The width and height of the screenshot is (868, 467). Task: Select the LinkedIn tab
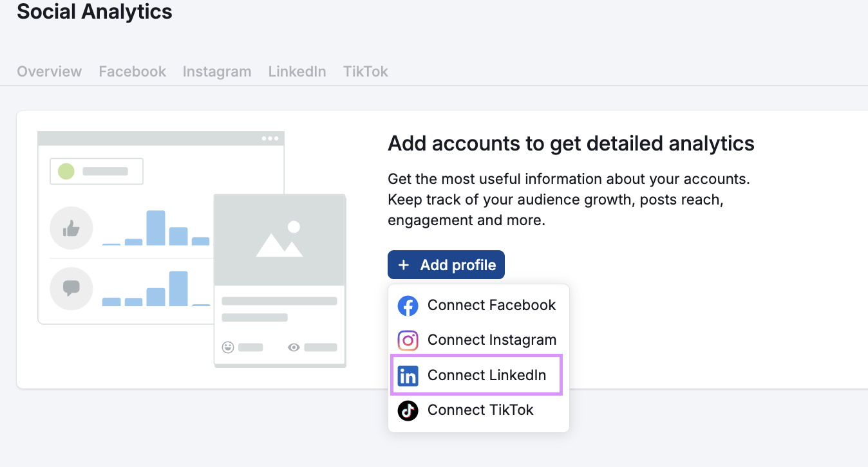[297, 71]
